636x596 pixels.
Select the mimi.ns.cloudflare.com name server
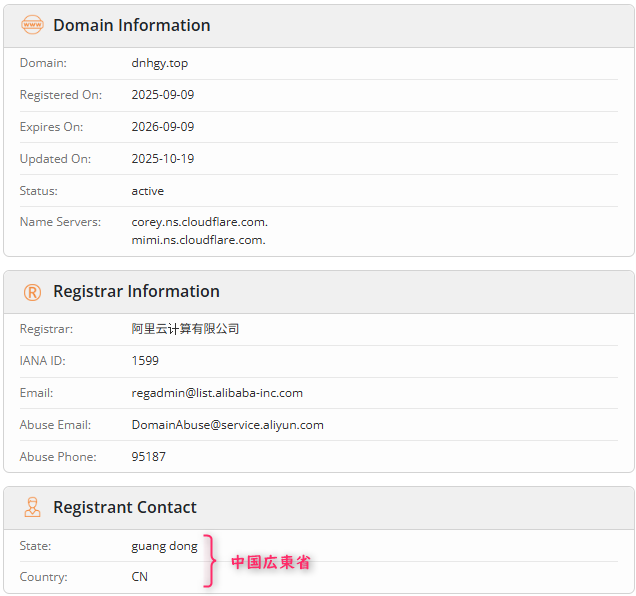pyautogui.click(x=198, y=240)
